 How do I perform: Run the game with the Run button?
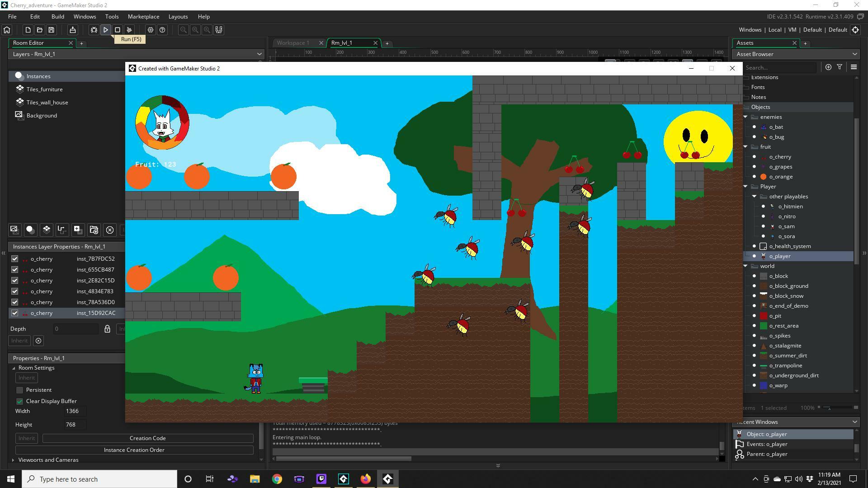coord(105,30)
